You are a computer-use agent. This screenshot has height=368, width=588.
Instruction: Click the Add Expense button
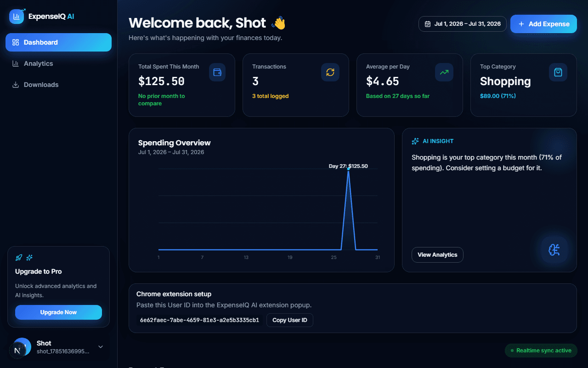point(543,24)
